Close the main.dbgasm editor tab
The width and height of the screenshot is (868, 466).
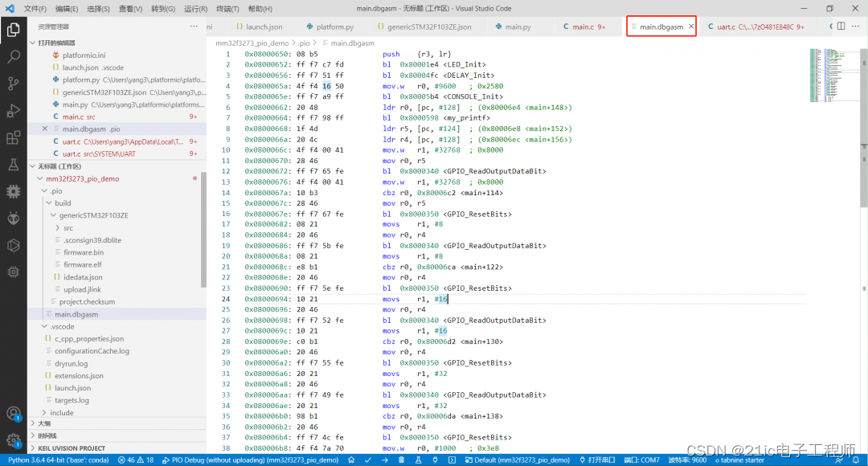click(691, 27)
